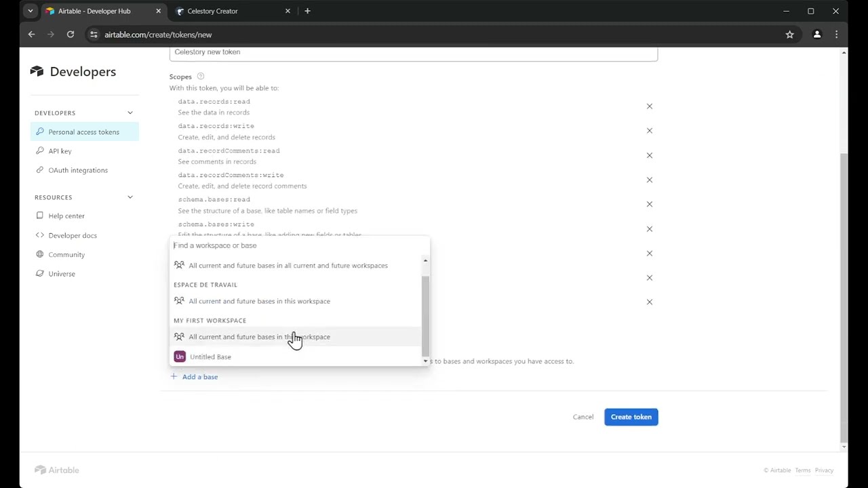Remove the data.records:read scope

coord(649,106)
